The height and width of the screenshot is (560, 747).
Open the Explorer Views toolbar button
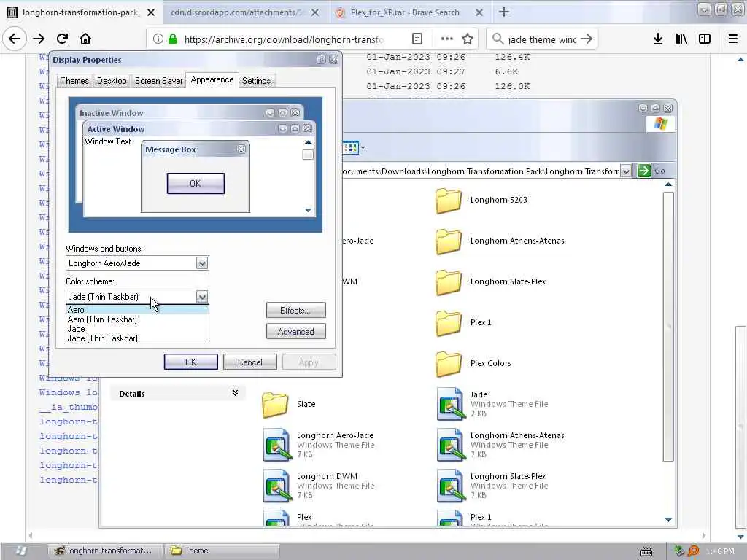coord(353,148)
